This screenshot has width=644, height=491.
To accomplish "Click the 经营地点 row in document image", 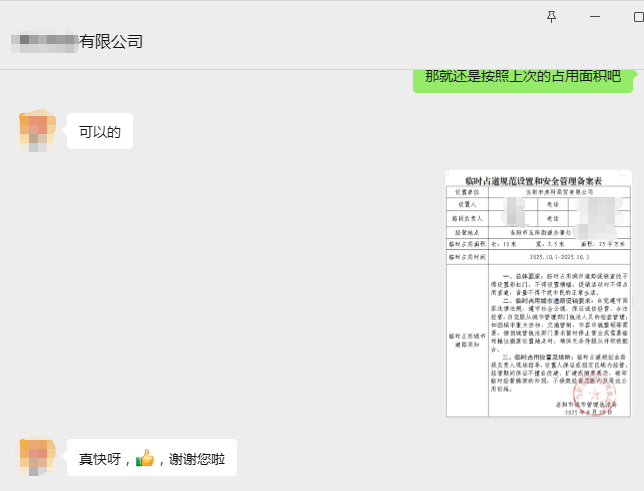I will pyautogui.click(x=538, y=230).
